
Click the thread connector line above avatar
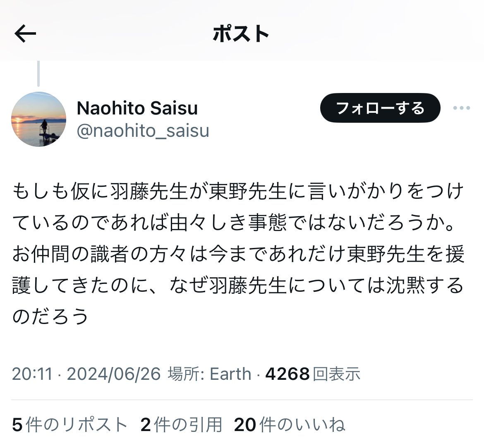click(x=38, y=74)
